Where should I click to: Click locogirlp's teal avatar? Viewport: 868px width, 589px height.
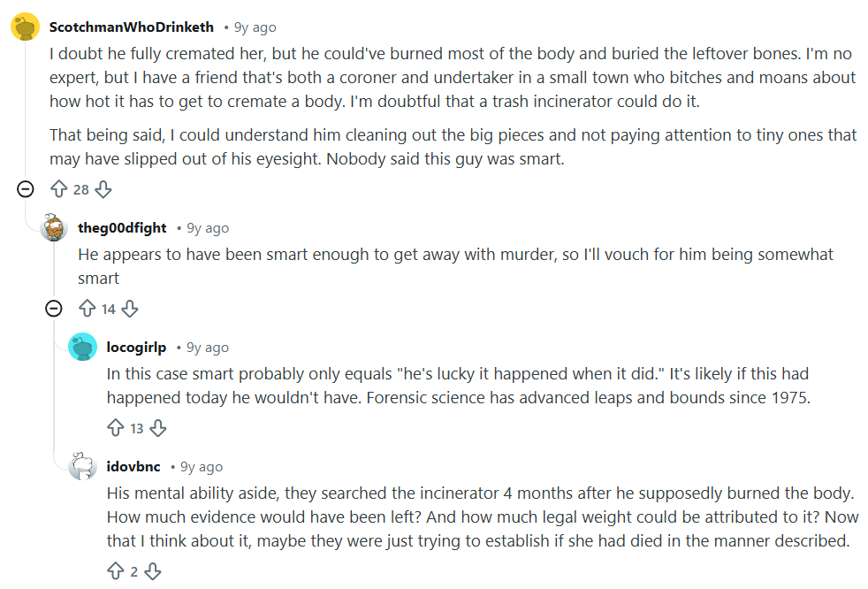point(82,348)
